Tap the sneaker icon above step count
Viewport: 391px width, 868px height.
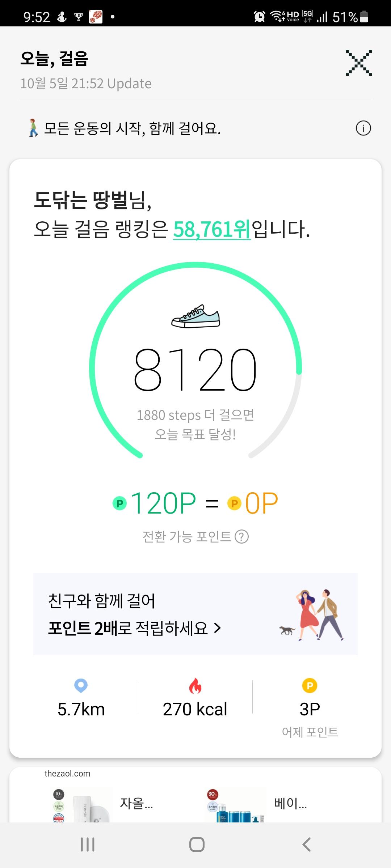pos(195,316)
